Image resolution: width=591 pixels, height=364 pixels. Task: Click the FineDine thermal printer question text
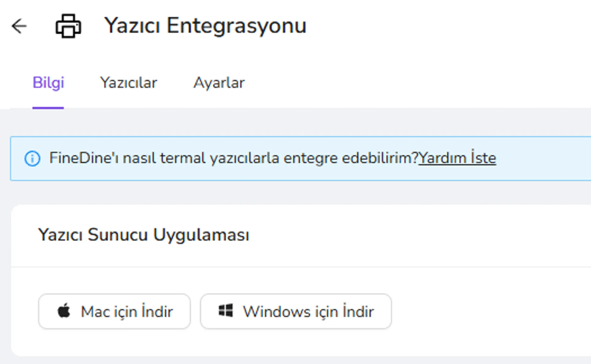click(234, 158)
